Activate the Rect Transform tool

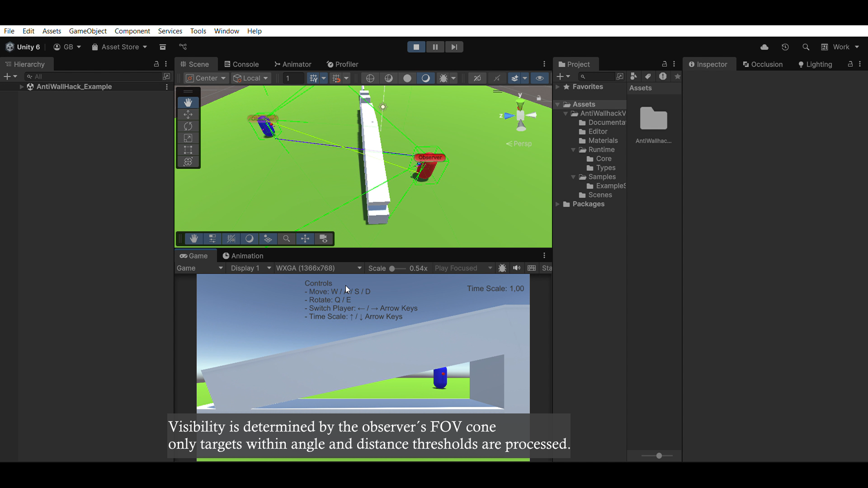pos(188,150)
